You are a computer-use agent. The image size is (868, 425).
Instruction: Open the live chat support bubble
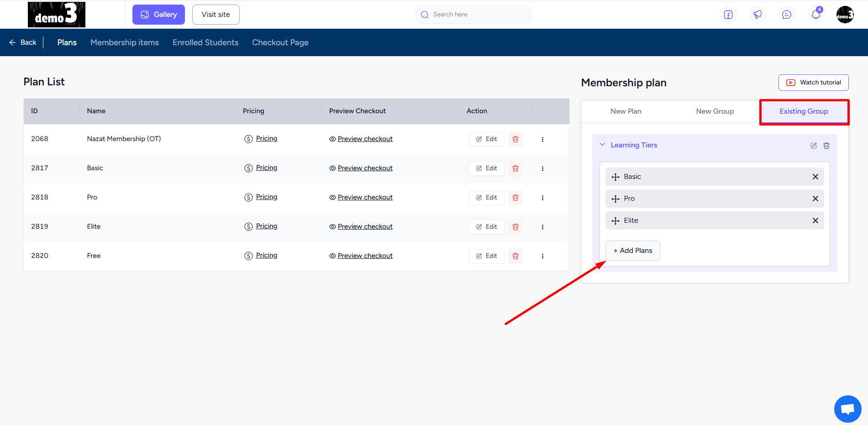click(x=848, y=409)
